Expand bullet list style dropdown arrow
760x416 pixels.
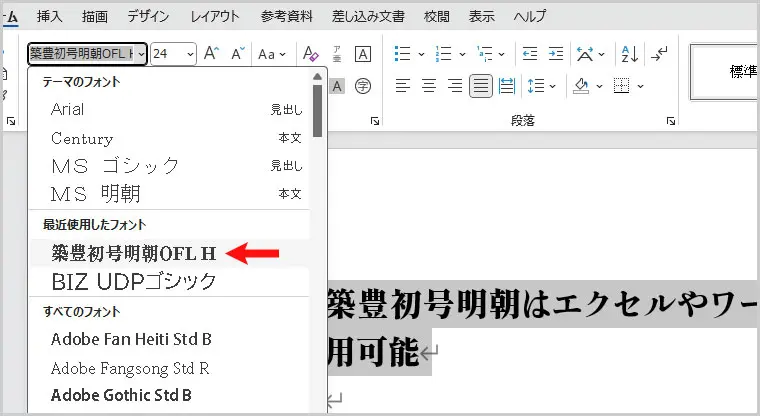421,54
